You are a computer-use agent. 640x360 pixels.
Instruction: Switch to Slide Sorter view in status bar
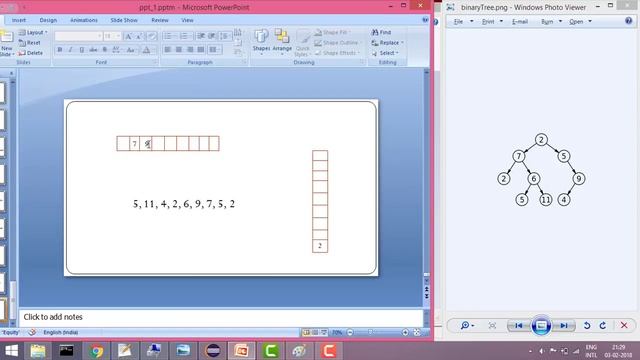pos(315,333)
